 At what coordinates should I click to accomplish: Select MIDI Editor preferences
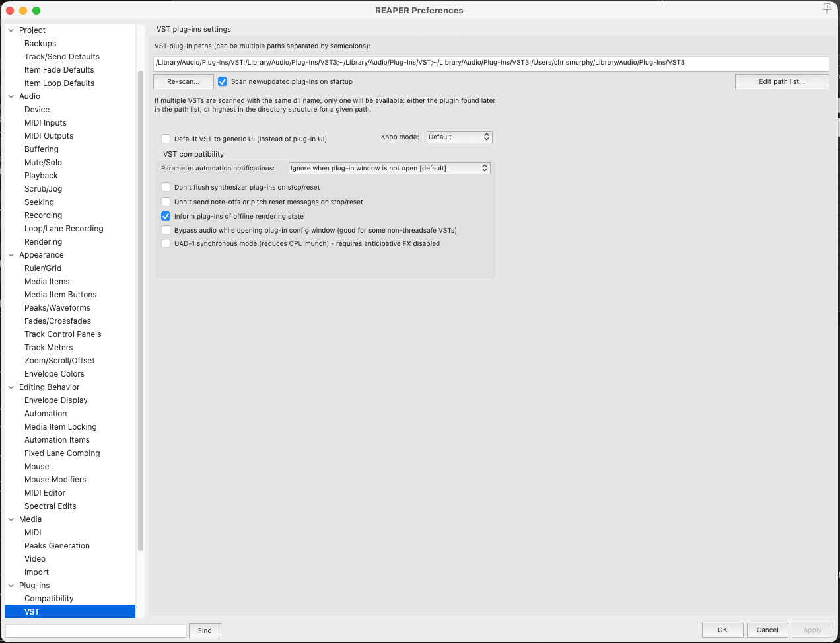point(45,493)
